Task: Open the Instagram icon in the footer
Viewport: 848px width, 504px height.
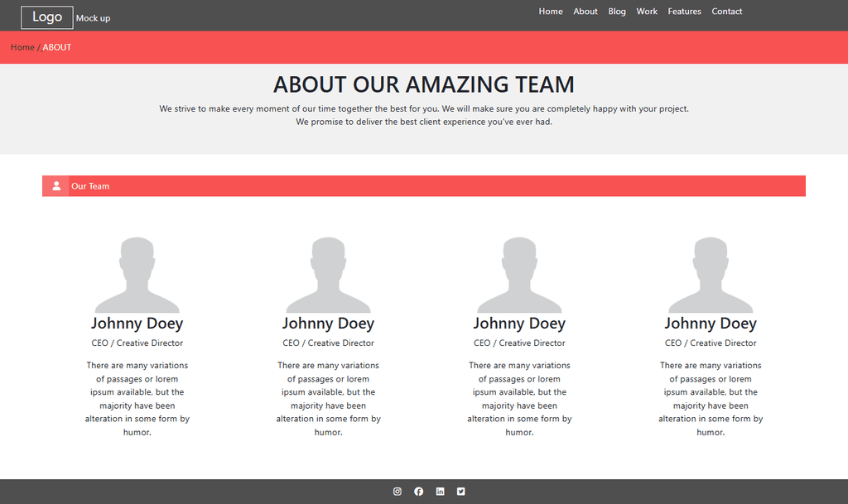Action: click(397, 492)
